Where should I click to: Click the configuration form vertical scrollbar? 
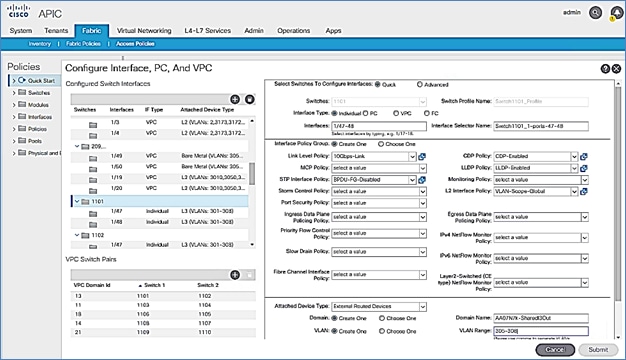click(x=618, y=193)
